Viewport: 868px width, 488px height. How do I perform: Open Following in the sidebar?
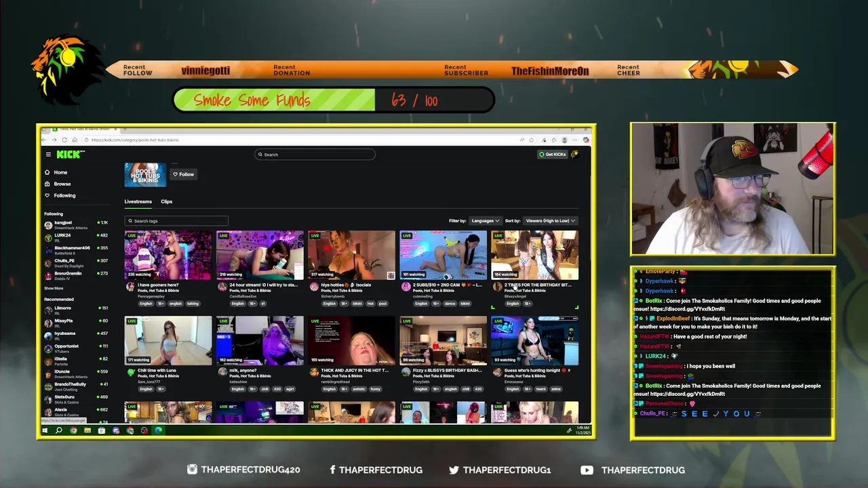click(64, 195)
